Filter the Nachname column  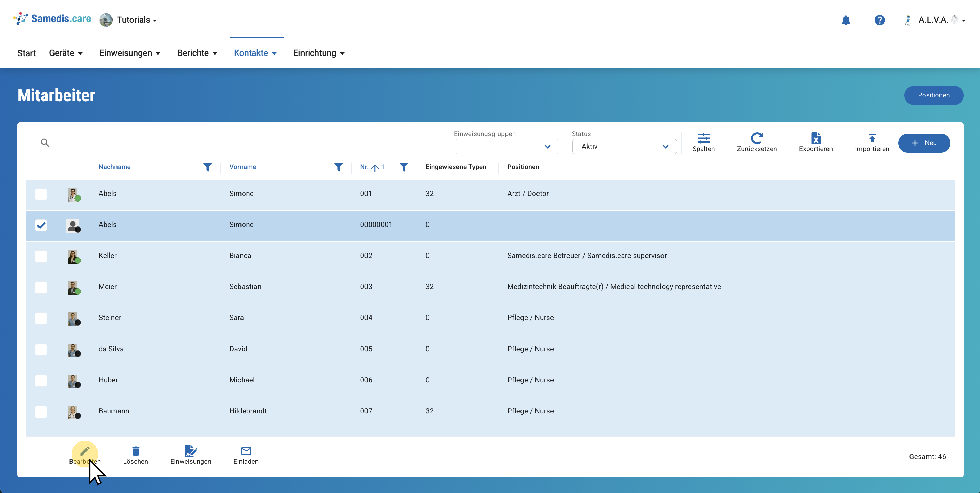point(207,167)
